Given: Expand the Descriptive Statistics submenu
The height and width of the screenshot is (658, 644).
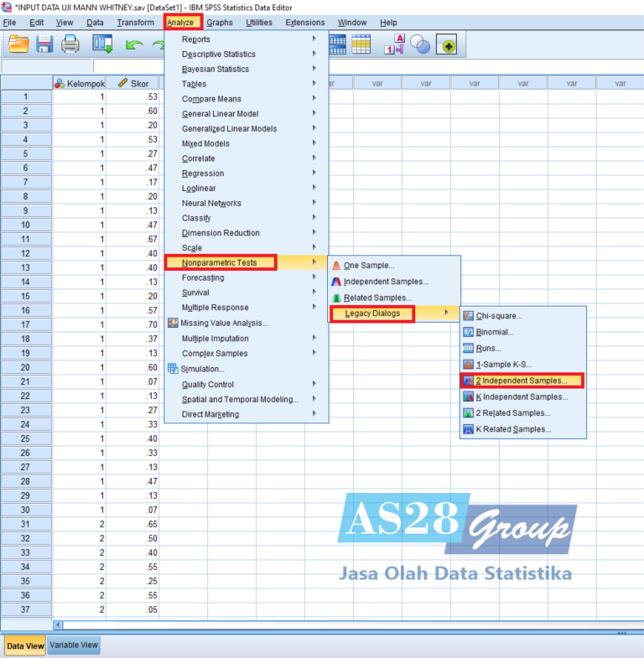Looking at the screenshot, I should (219, 54).
